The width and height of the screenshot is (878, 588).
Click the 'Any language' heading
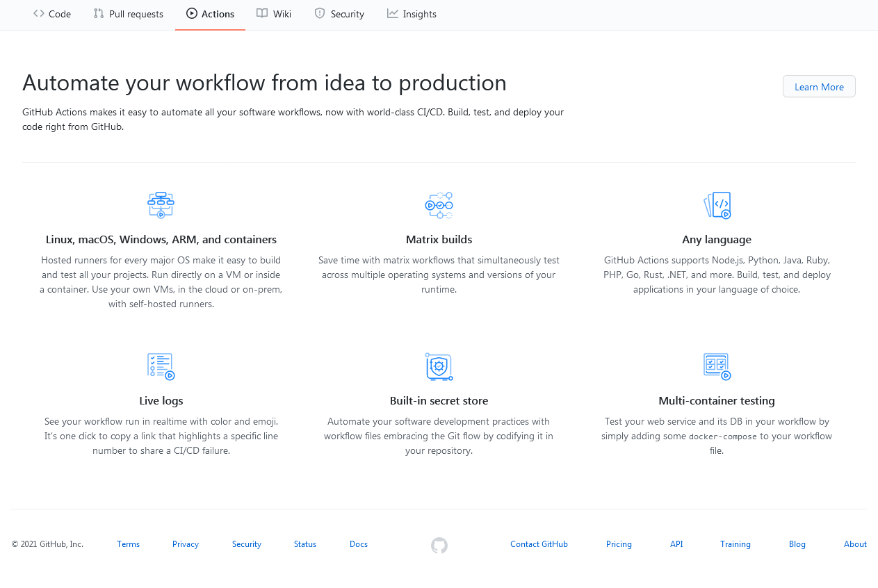[717, 240]
